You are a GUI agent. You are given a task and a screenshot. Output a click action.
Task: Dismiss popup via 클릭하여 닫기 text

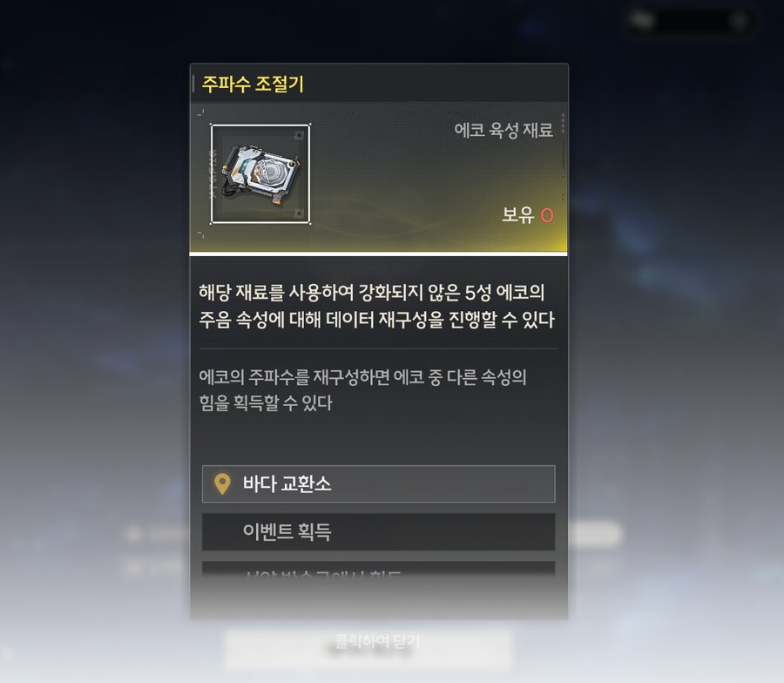click(x=376, y=641)
